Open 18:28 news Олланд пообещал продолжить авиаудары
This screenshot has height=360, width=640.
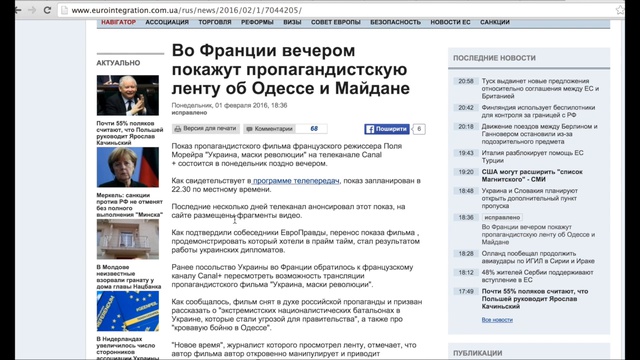pos(538,257)
